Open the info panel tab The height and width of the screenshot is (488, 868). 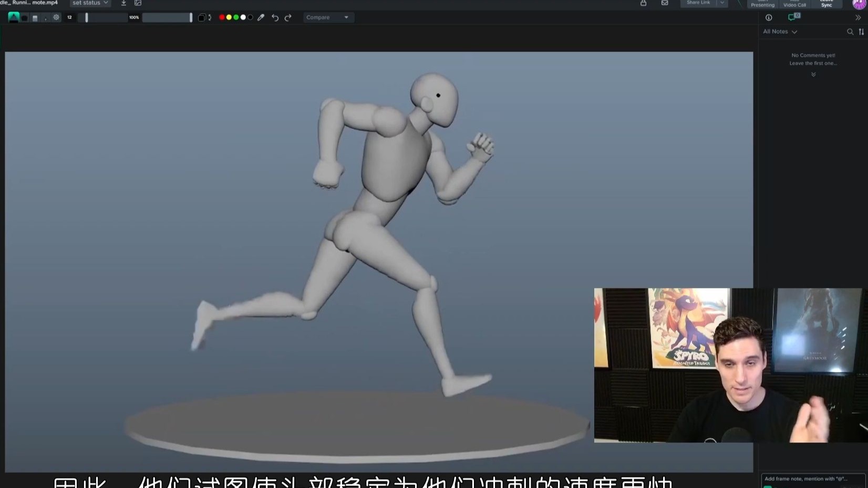coord(769,17)
